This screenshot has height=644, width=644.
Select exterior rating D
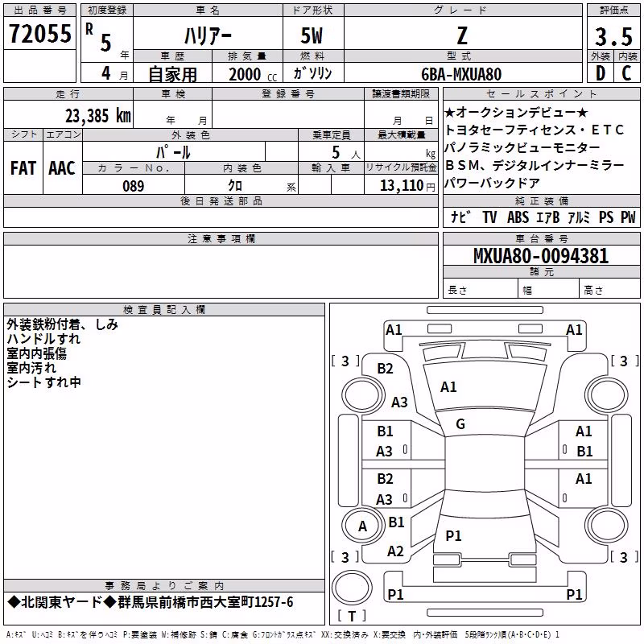tap(601, 73)
